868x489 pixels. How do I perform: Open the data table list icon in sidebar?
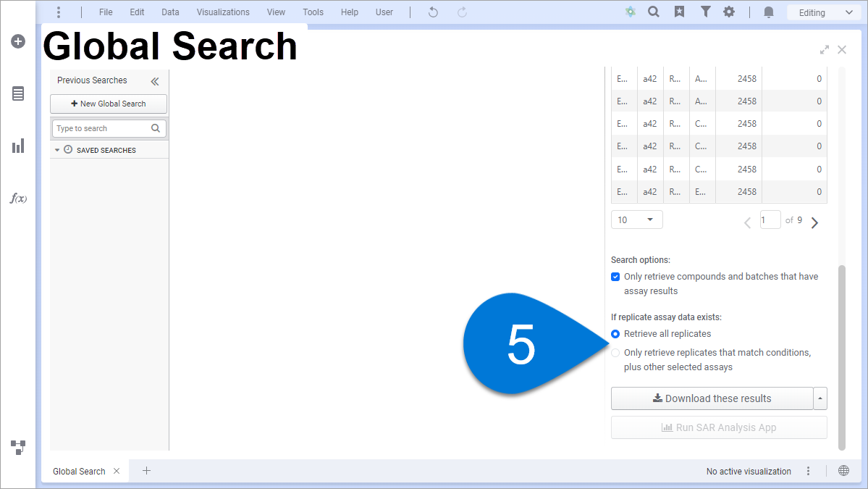tap(18, 93)
